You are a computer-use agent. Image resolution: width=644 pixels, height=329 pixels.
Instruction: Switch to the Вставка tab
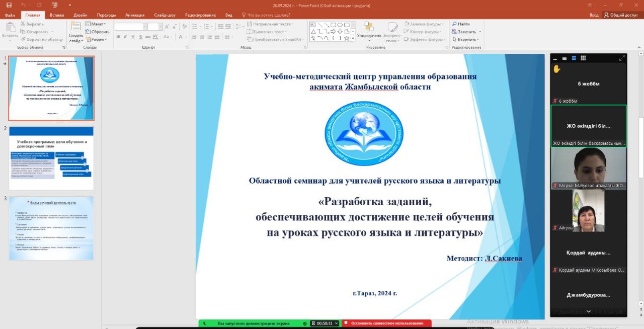coord(57,15)
